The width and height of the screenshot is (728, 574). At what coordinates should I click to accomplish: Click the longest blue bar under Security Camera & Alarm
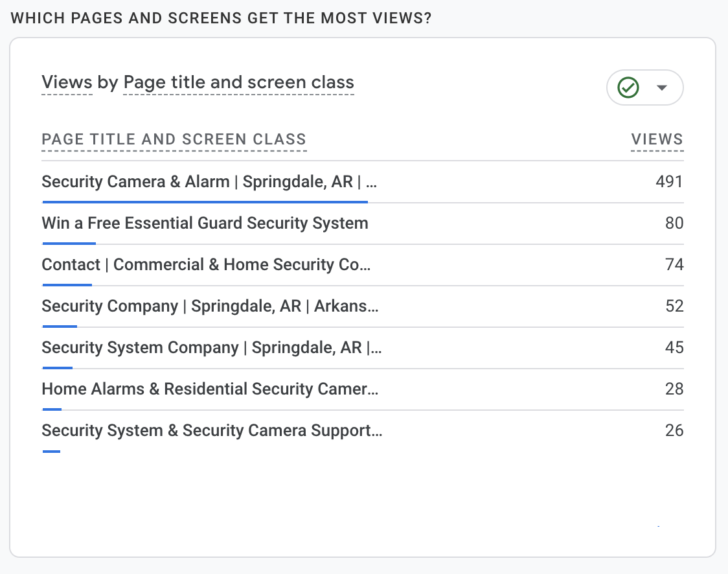pyautogui.click(x=205, y=202)
